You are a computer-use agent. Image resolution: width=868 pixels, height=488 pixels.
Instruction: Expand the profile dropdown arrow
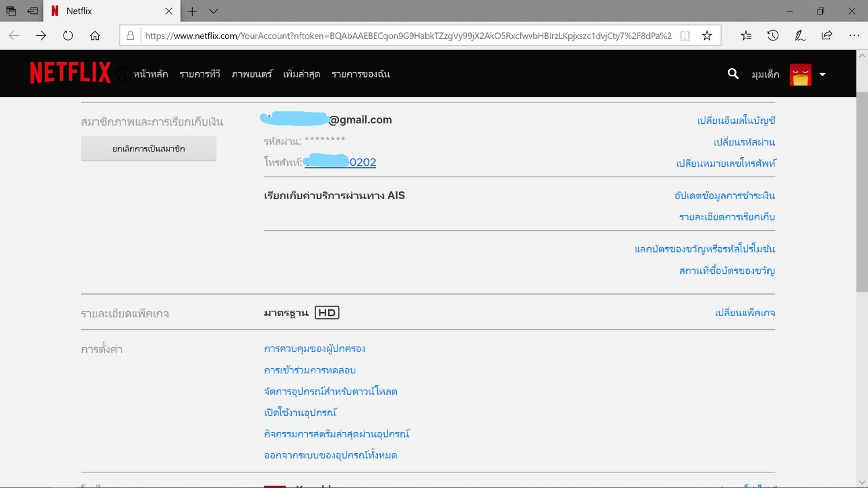(x=822, y=74)
